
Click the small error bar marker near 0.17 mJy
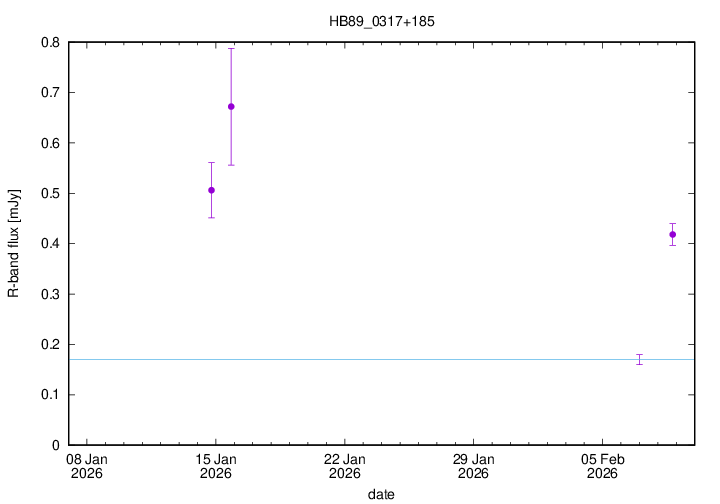pos(639,359)
